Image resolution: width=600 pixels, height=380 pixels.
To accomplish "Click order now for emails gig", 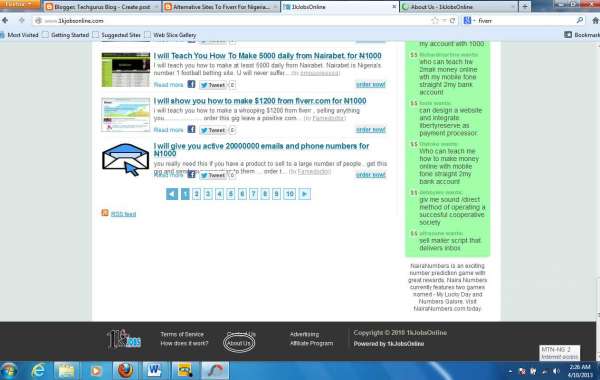I will click(370, 175).
